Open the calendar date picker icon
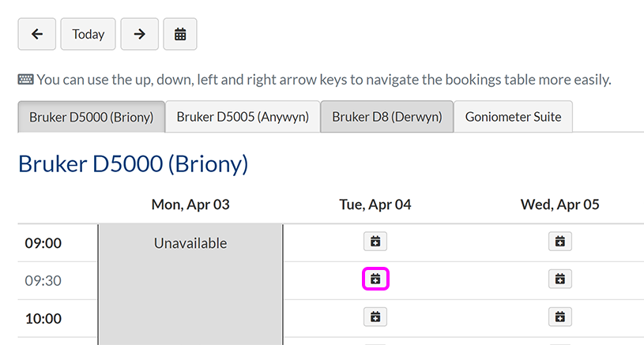The width and height of the screenshot is (644, 345). coord(180,34)
